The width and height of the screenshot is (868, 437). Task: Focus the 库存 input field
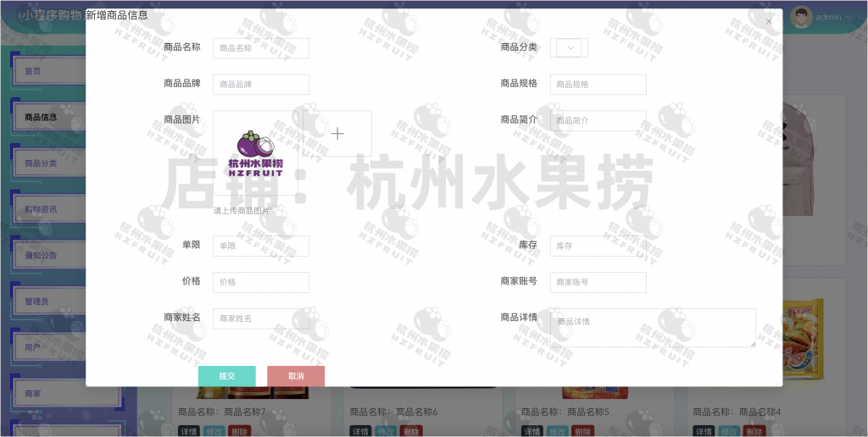click(598, 246)
